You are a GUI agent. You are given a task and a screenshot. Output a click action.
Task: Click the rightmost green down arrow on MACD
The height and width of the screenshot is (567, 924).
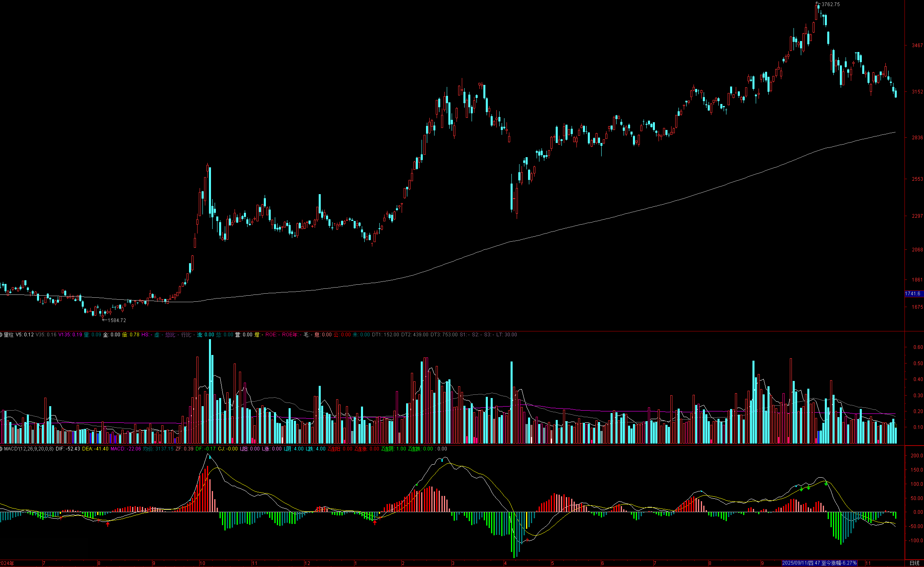click(x=826, y=483)
